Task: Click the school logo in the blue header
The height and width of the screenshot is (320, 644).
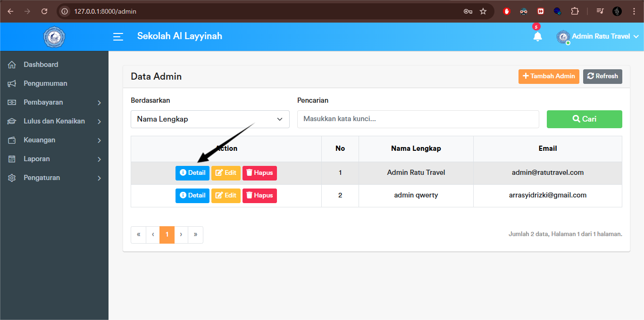Action: [x=54, y=37]
